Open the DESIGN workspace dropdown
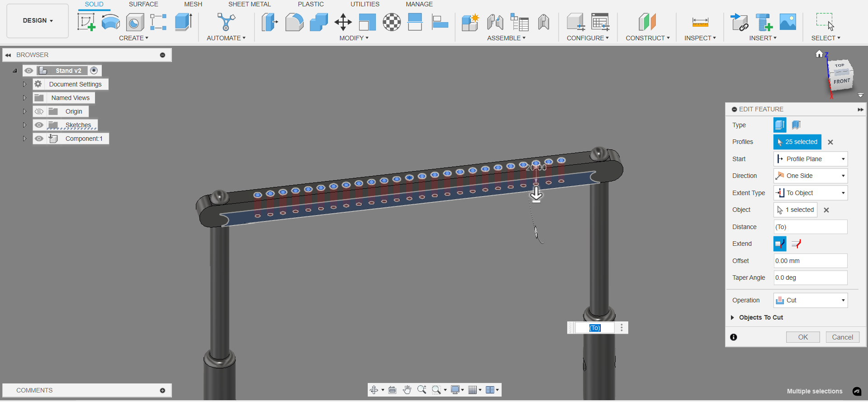 tap(38, 21)
